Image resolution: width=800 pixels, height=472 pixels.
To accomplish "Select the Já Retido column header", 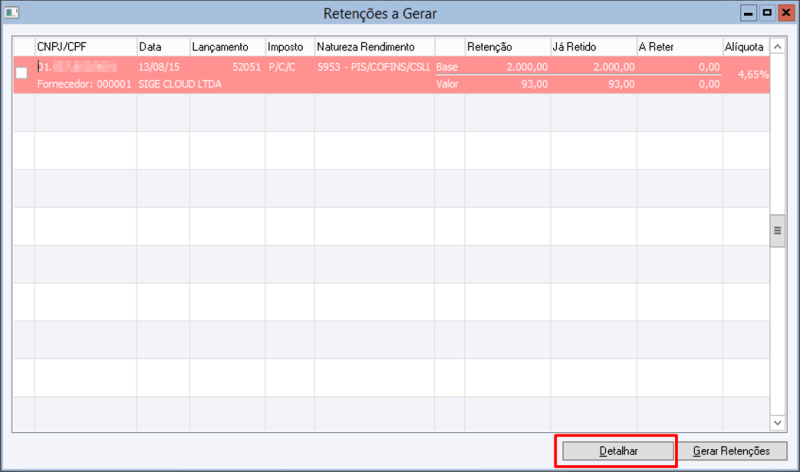I will pyautogui.click(x=594, y=47).
